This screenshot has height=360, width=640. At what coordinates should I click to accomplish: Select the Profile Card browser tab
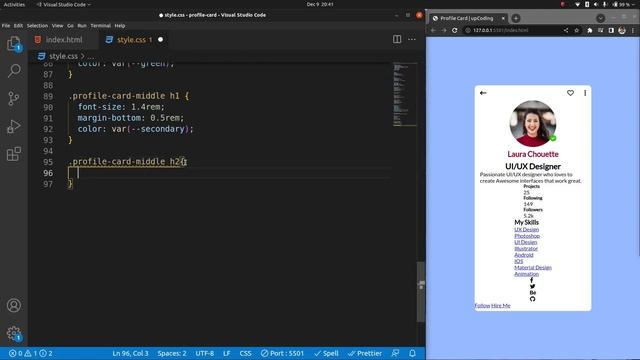tap(466, 18)
